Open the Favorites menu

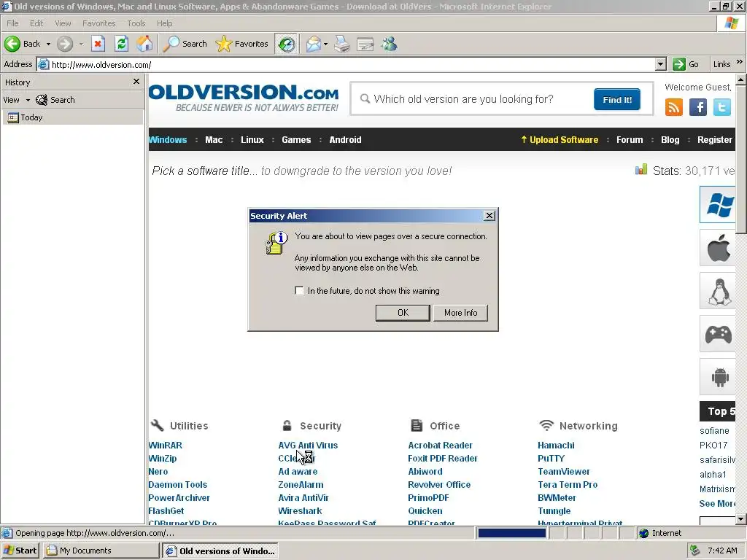[99, 23]
